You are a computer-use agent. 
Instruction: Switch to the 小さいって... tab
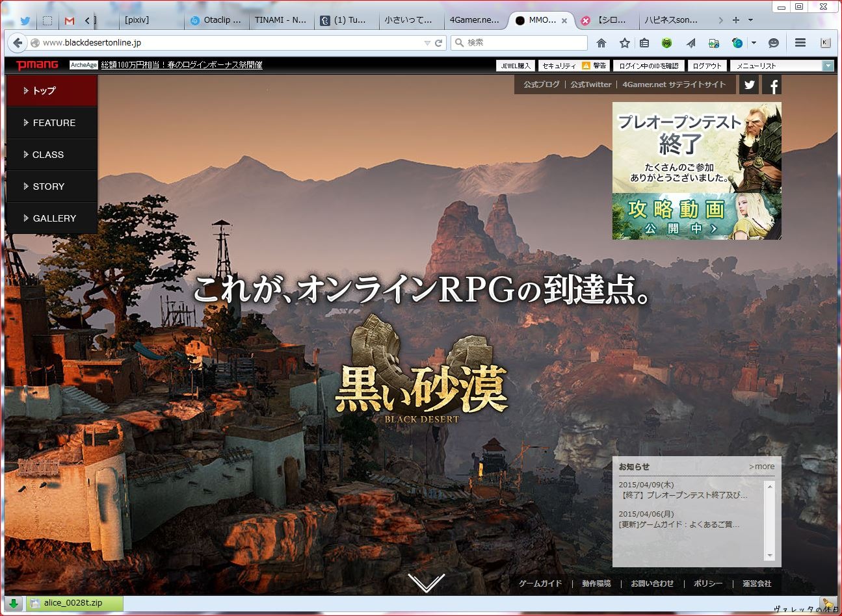(x=410, y=20)
